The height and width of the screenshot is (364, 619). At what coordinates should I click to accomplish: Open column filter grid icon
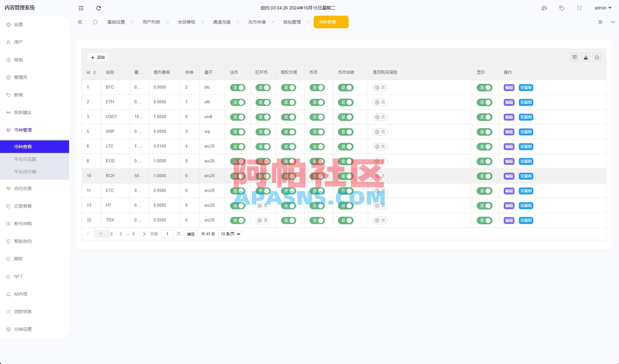point(574,57)
